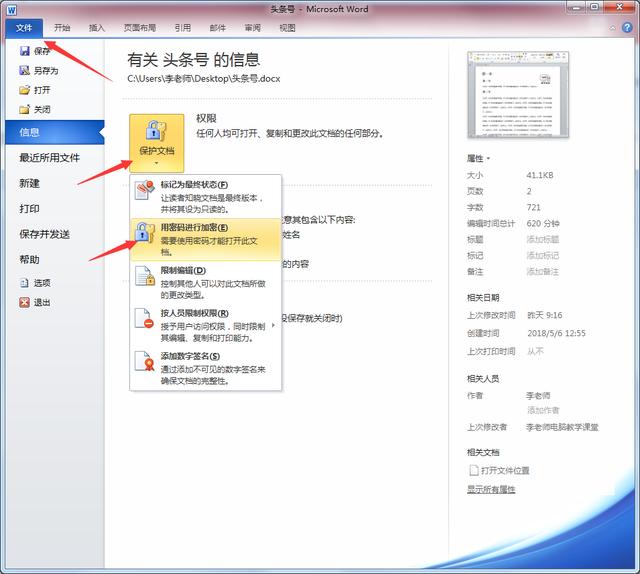Click the author name 李老师
This screenshot has width=640, height=574.
[538, 395]
